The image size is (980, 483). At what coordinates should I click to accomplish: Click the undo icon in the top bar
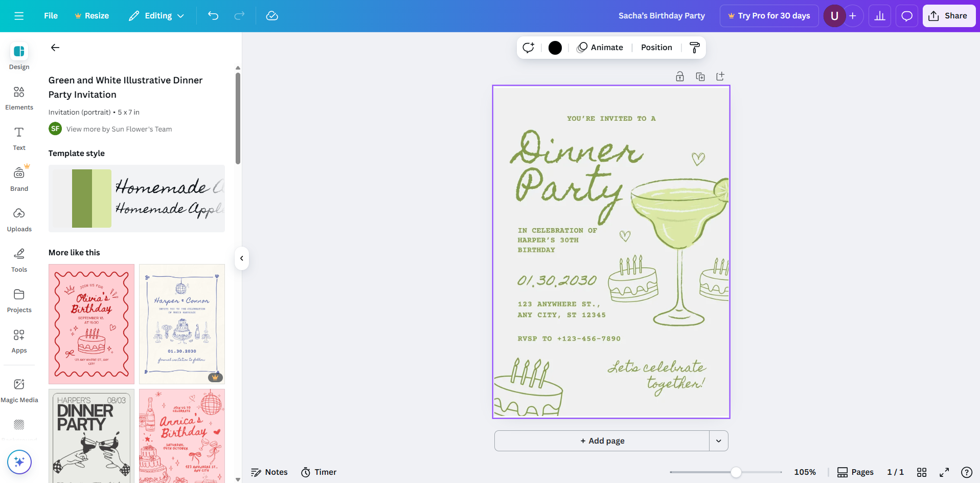[213, 16]
